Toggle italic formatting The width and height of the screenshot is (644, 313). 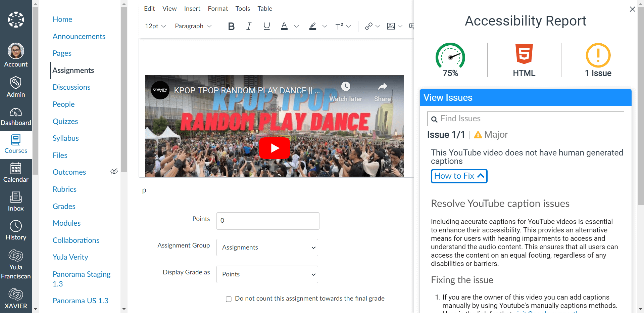pyautogui.click(x=249, y=26)
